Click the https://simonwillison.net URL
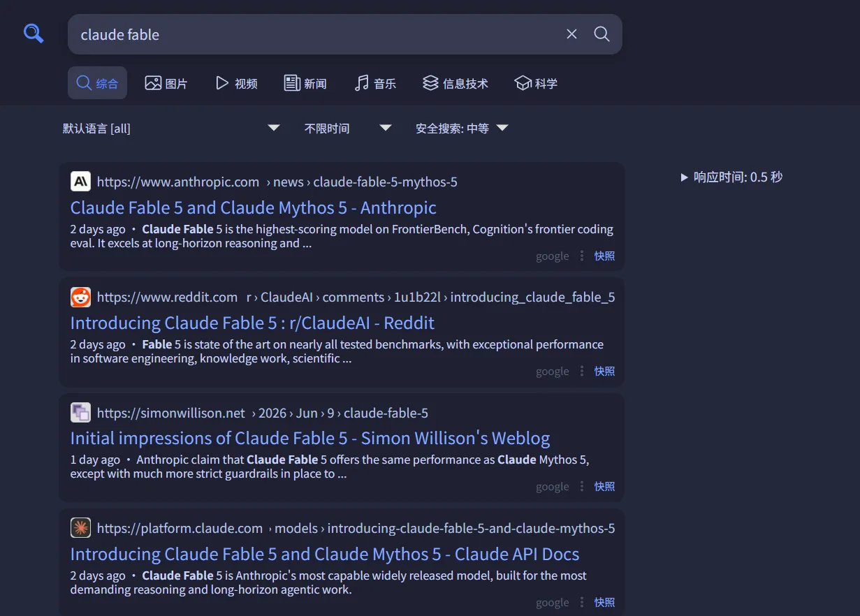This screenshot has width=860, height=616. [171, 413]
